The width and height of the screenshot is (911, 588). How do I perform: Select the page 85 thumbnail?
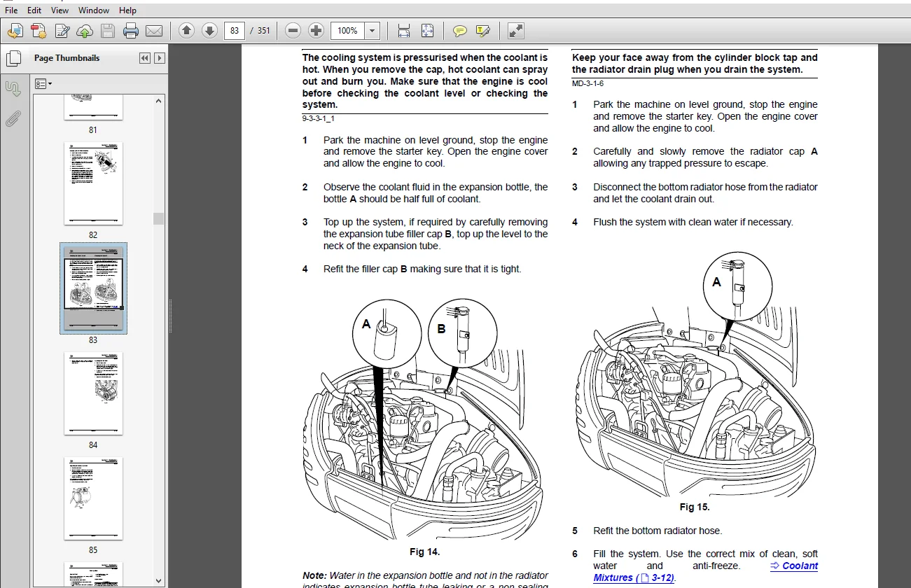click(93, 499)
